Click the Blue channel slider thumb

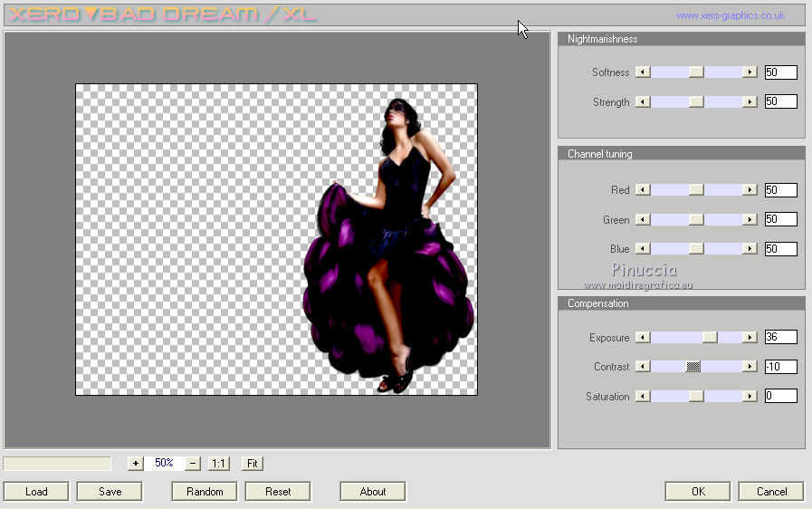696,249
